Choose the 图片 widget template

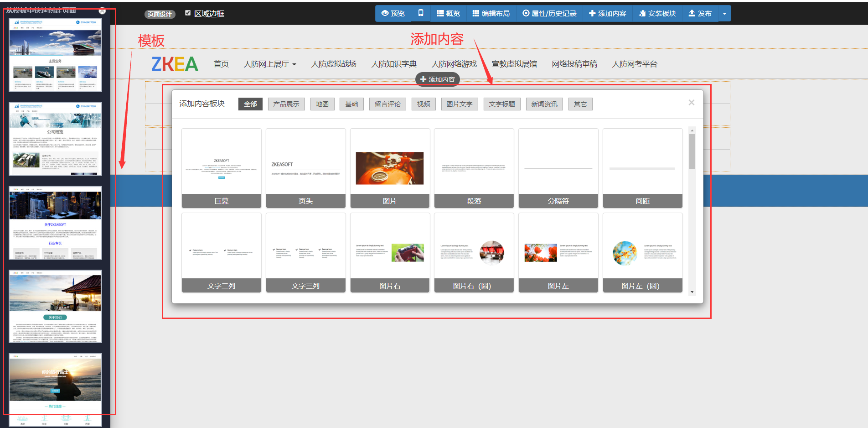(x=390, y=168)
